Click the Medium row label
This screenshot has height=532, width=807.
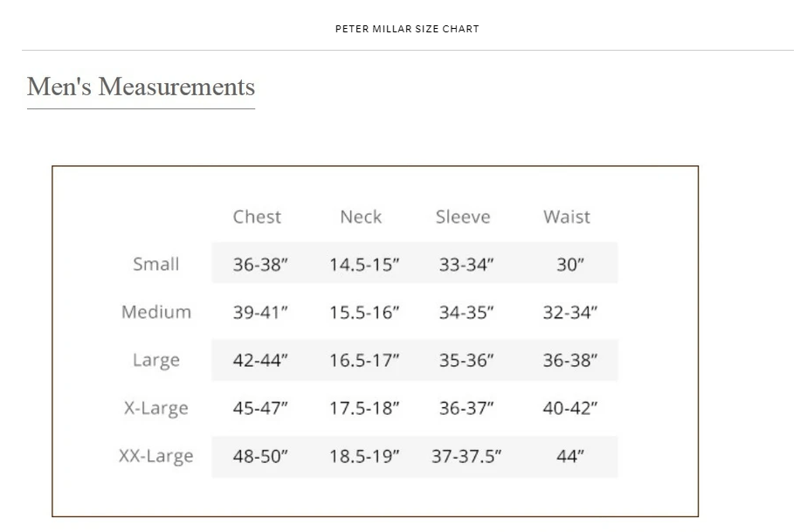pyautogui.click(x=156, y=312)
